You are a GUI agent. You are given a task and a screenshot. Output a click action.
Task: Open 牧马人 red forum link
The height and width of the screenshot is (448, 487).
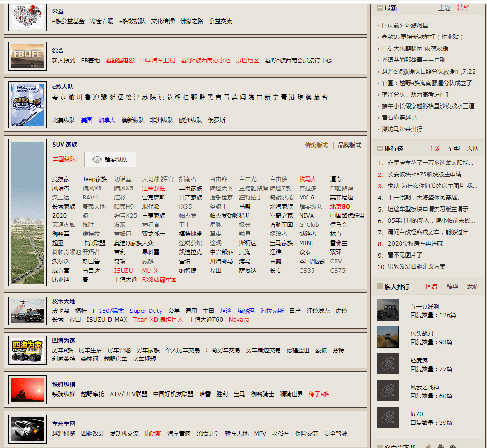pos(308,179)
